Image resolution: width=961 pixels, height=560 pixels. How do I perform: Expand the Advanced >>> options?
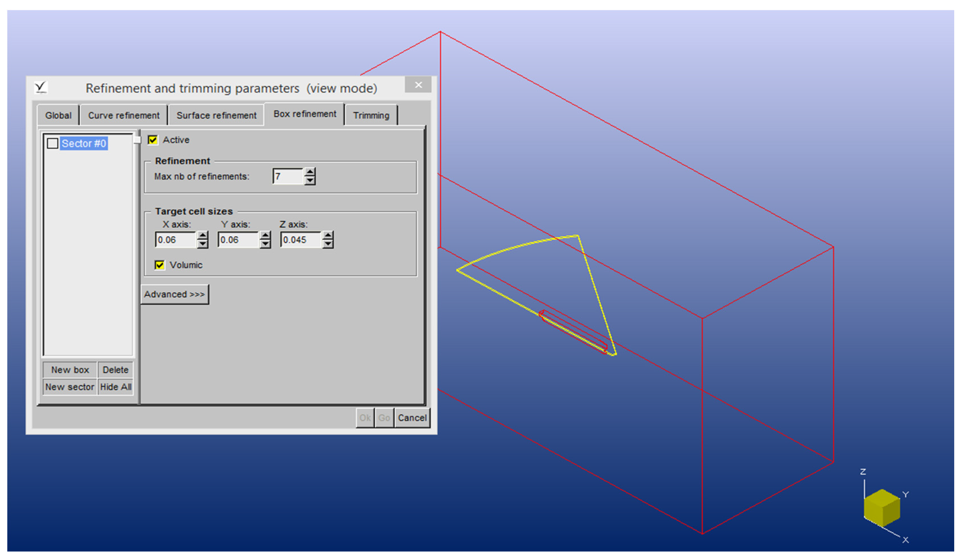click(x=175, y=295)
